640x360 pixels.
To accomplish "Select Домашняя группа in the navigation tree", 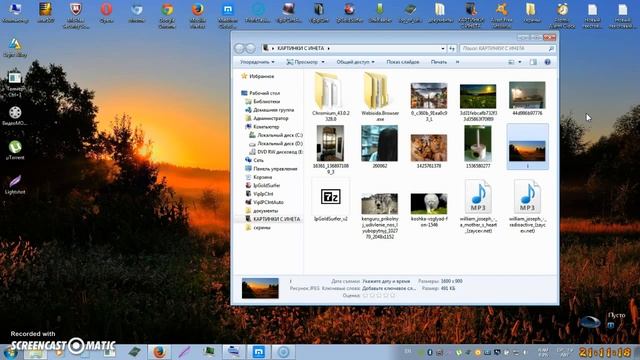I will pos(269,110).
